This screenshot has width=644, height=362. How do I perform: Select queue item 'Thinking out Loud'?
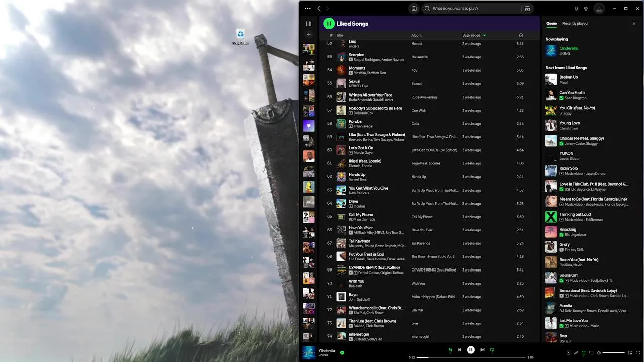point(591,217)
